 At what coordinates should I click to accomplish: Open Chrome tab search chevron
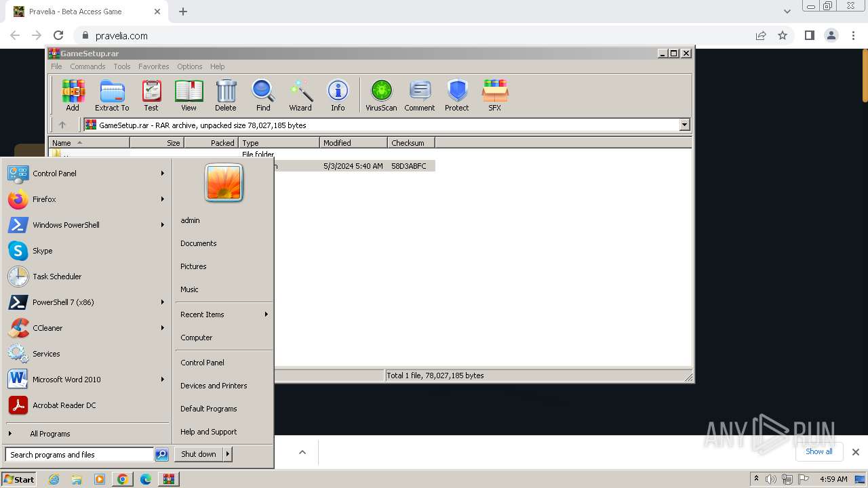[x=787, y=12]
